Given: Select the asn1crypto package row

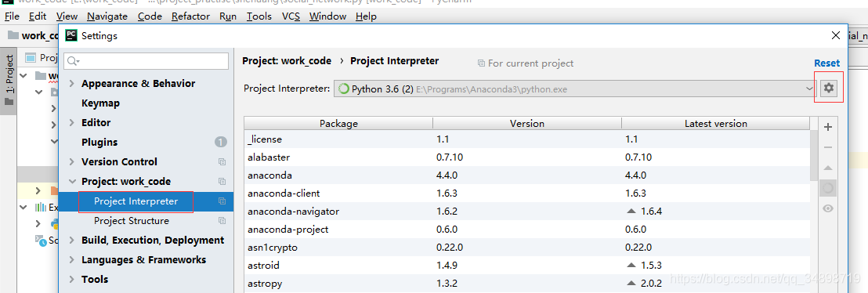Looking at the screenshot, I should click(527, 248).
